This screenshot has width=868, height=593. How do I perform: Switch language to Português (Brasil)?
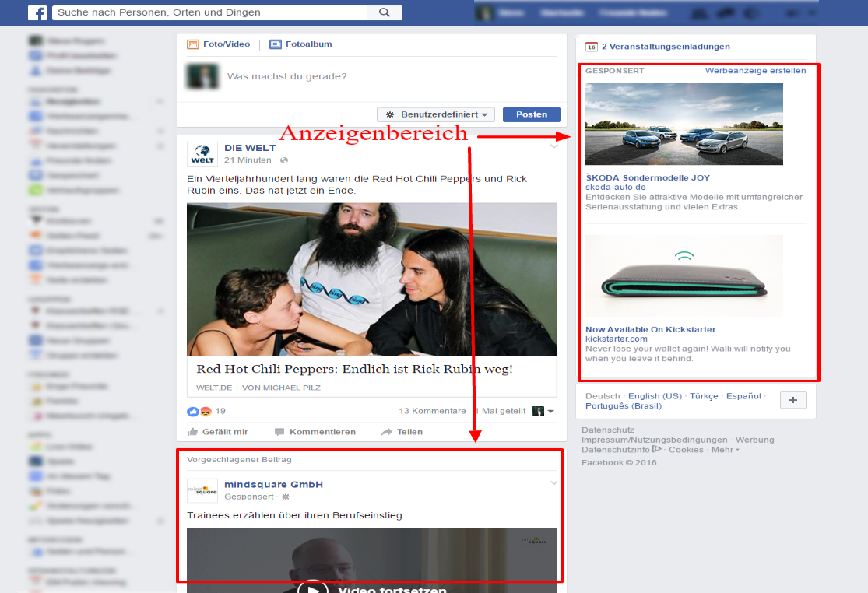624,406
